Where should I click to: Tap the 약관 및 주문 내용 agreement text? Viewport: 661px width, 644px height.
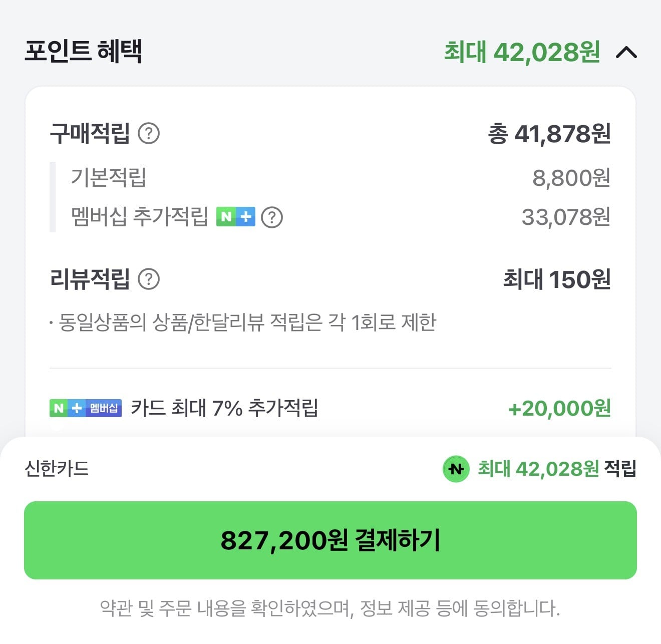point(330,608)
